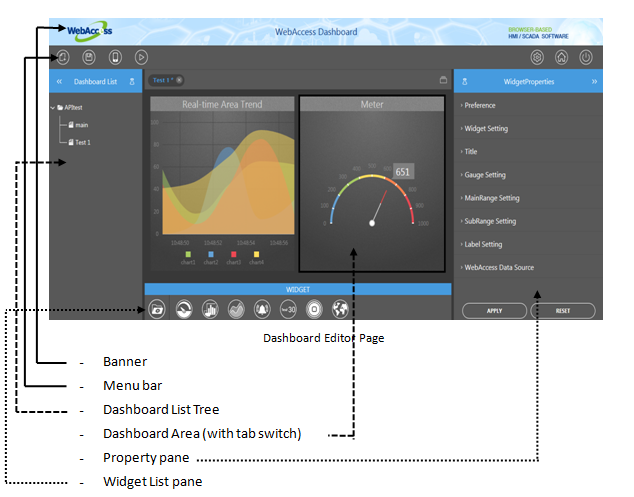Click the WebAccess Dashboard banner title
This screenshot has height=497, width=634.
(x=316, y=32)
